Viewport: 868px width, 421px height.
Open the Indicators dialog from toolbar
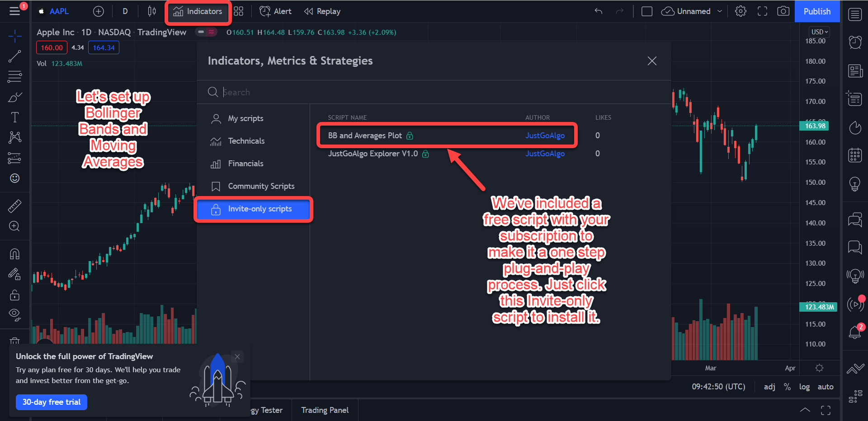198,12
